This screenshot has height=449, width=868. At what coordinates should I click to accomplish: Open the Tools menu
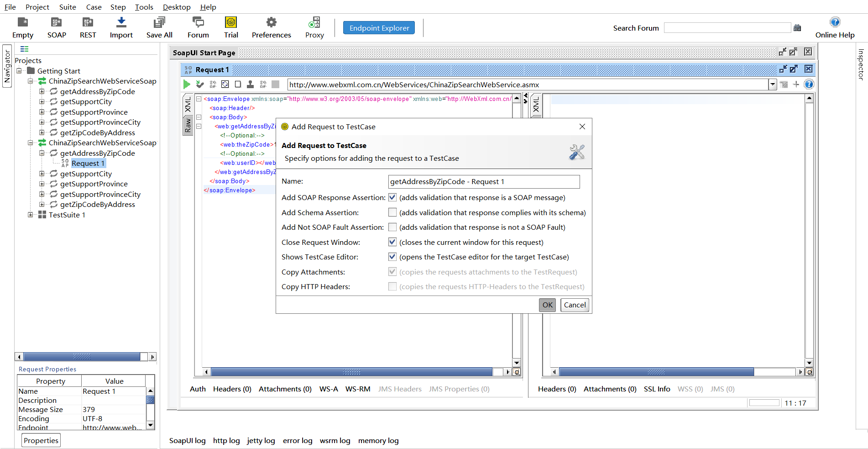click(x=144, y=7)
